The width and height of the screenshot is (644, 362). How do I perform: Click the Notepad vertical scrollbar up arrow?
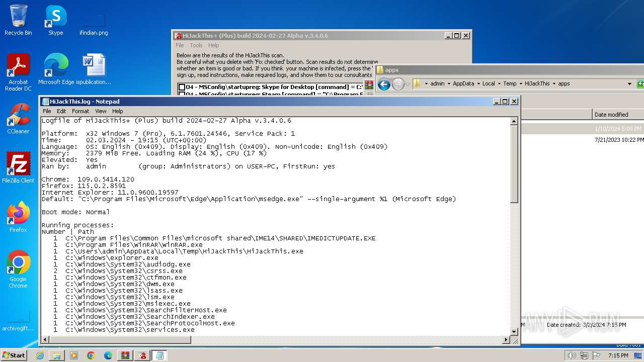[514, 121]
